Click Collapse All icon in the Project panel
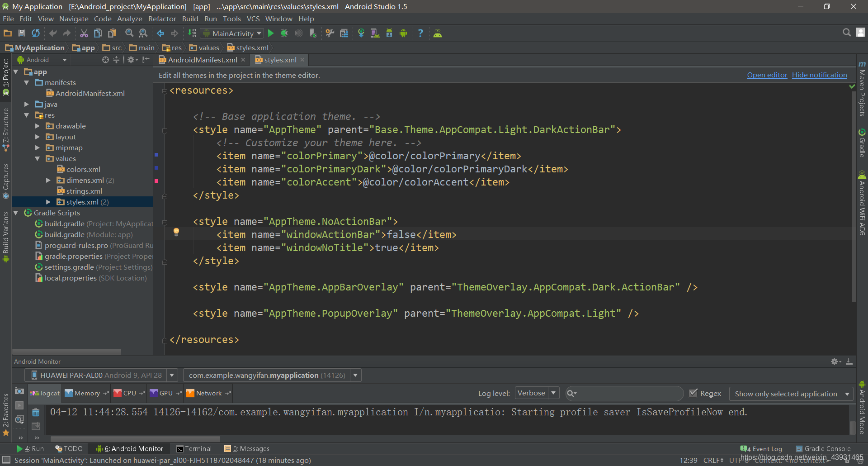The image size is (868, 466). tap(116, 60)
